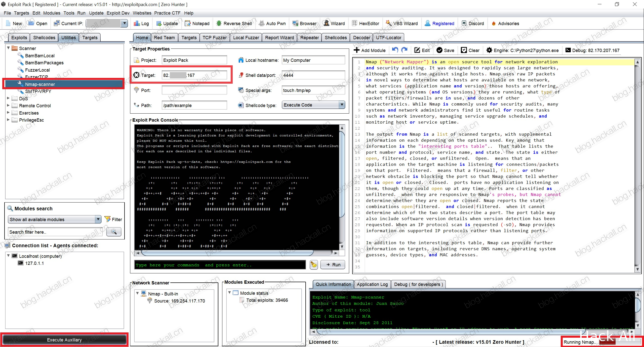The width and height of the screenshot is (644, 347).
Task: Click the Edit module icon
Action: coord(422,50)
